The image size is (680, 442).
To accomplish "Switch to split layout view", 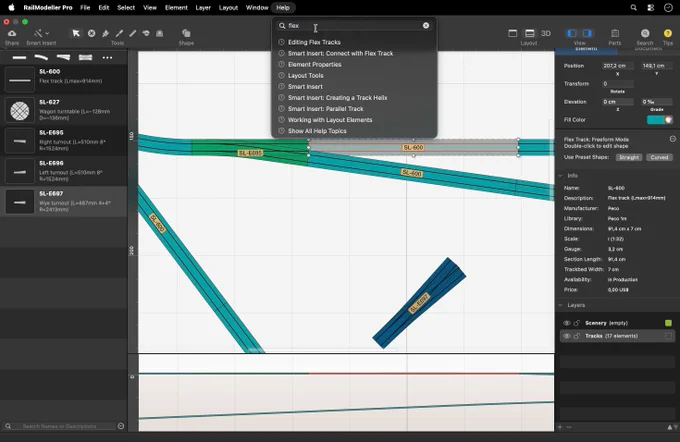I will tap(530, 33).
